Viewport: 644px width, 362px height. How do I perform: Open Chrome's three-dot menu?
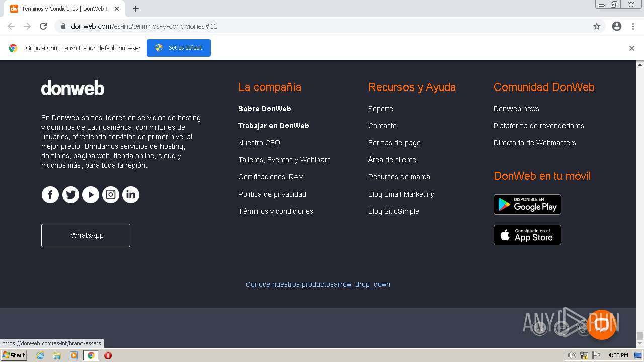(x=633, y=26)
